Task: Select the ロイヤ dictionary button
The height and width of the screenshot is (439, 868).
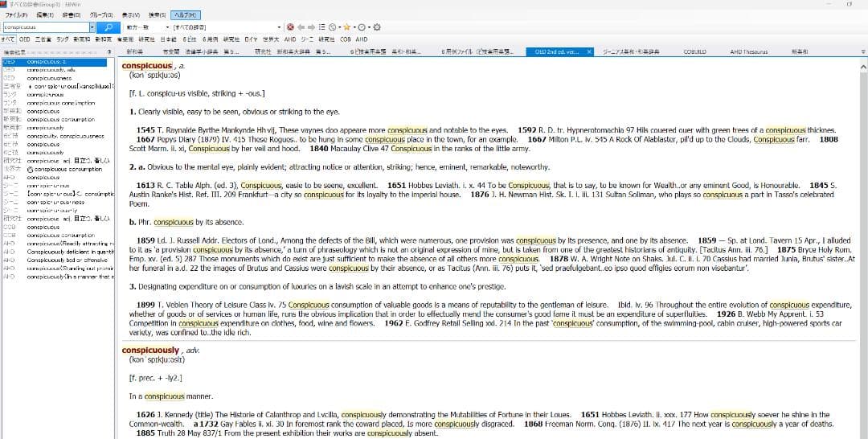Action: pyautogui.click(x=251, y=39)
